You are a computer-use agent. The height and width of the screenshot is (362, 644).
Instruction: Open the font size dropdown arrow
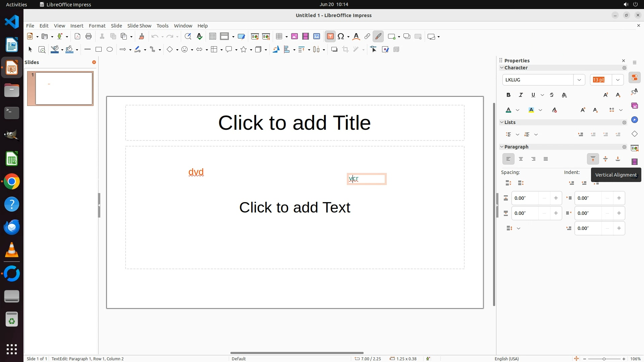pyautogui.click(x=618, y=80)
